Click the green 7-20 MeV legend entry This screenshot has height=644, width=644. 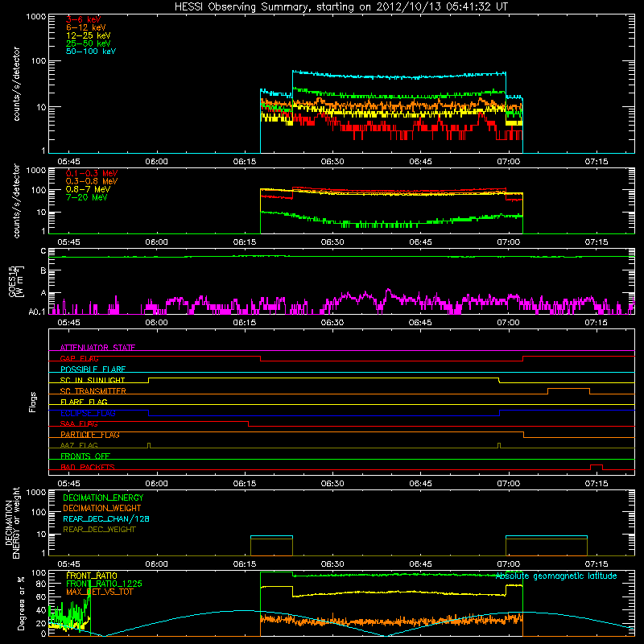pyautogui.click(x=86, y=197)
